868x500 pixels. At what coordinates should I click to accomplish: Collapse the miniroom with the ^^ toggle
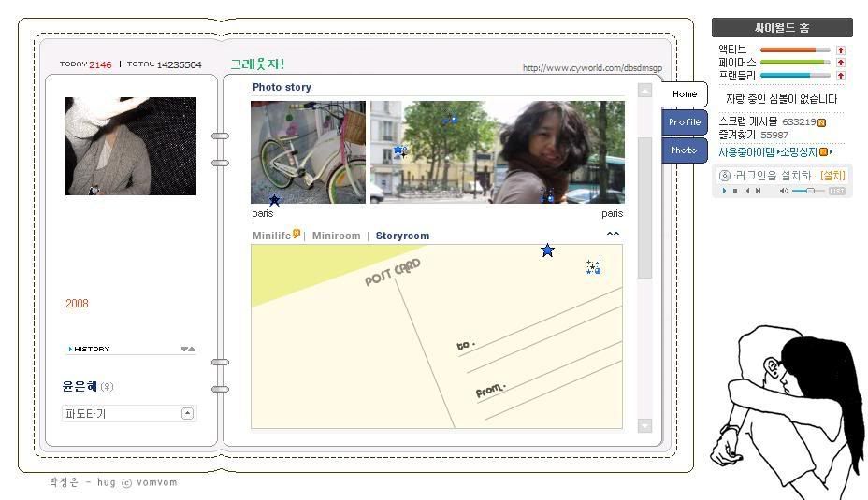613,235
